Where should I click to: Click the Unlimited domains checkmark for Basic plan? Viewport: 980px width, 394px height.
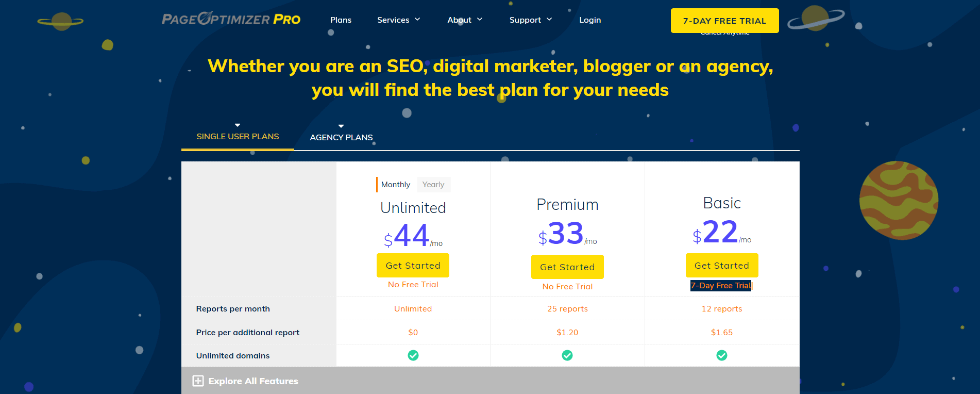722,355
